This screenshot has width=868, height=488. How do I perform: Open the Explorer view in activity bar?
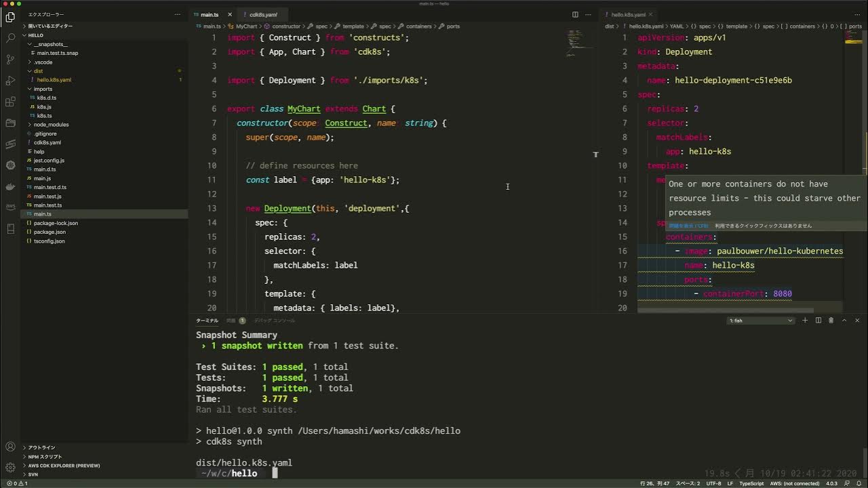[10, 18]
